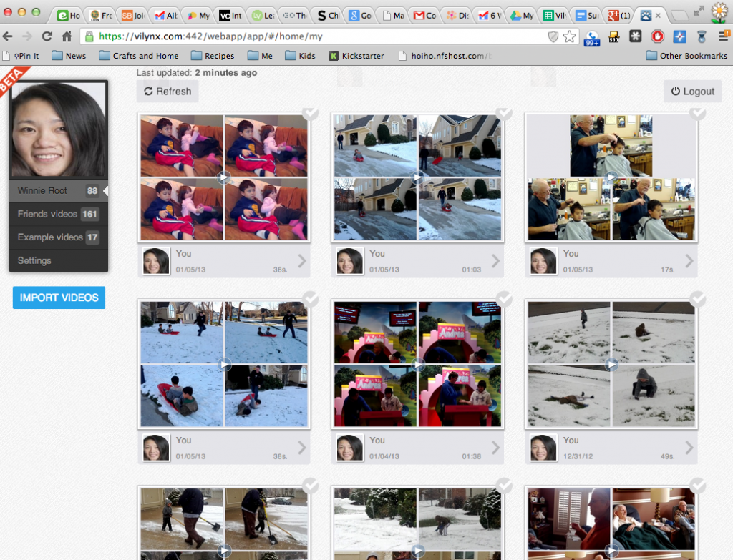
Task: Open the Other Bookmarks folder
Action: click(x=686, y=56)
